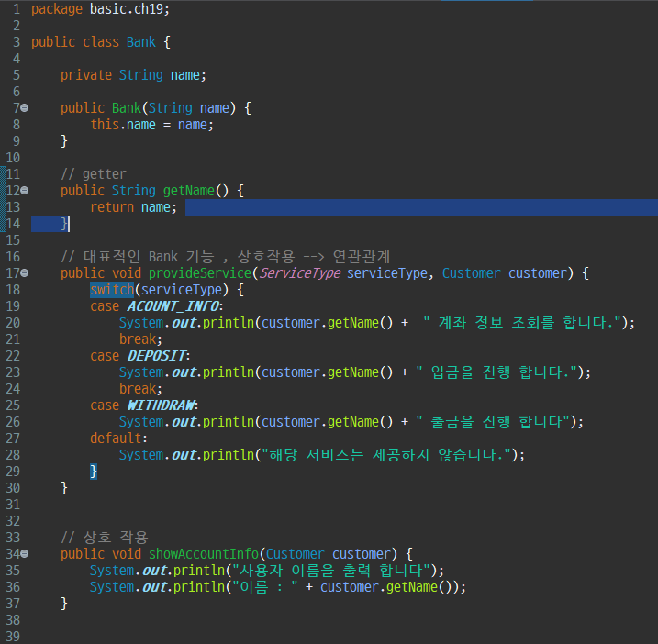This screenshot has height=644, width=658.
Task: Click the private String name field
Action: click(133, 75)
